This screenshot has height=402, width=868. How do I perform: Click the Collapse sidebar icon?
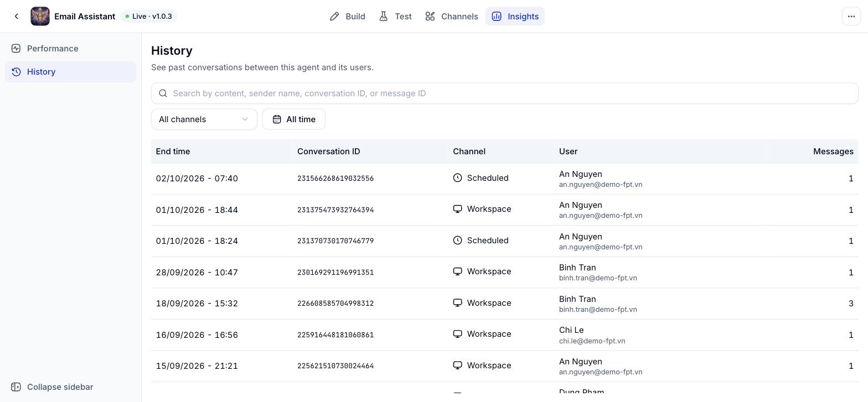[x=16, y=387]
